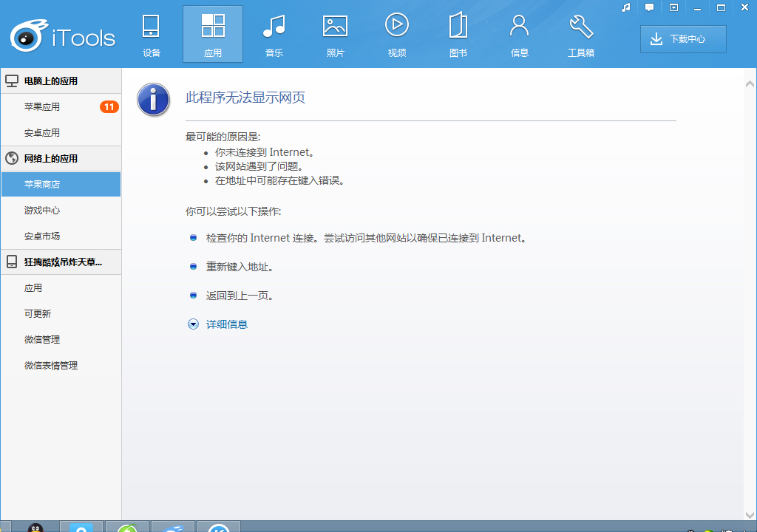Open the 照片 (Photos) tab

(x=335, y=34)
